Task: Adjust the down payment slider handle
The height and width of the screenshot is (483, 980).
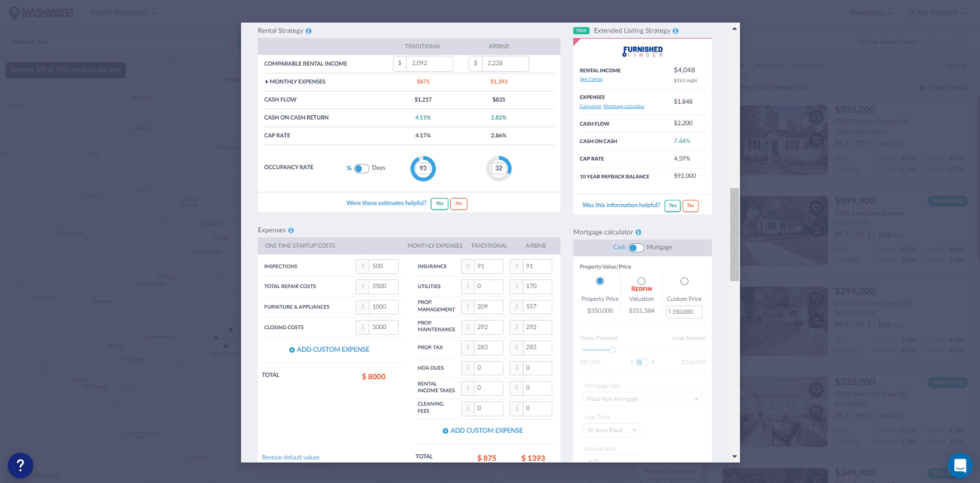Action: 612,350
